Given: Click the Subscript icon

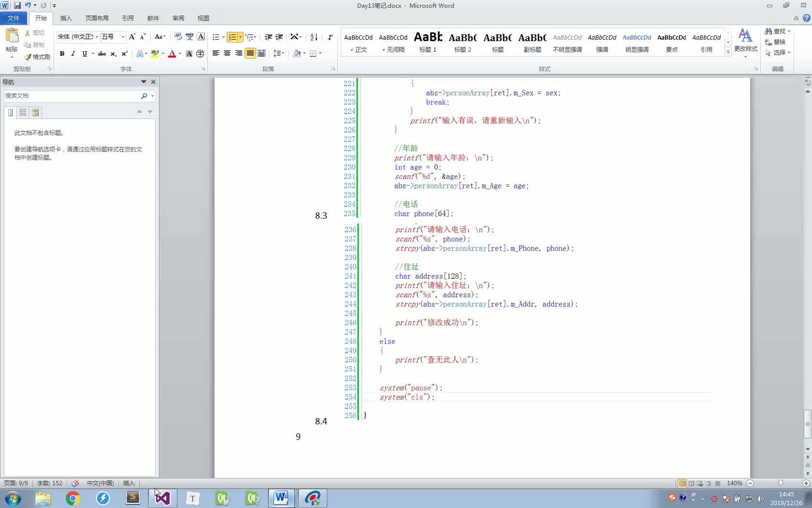Looking at the screenshot, I should 113,54.
